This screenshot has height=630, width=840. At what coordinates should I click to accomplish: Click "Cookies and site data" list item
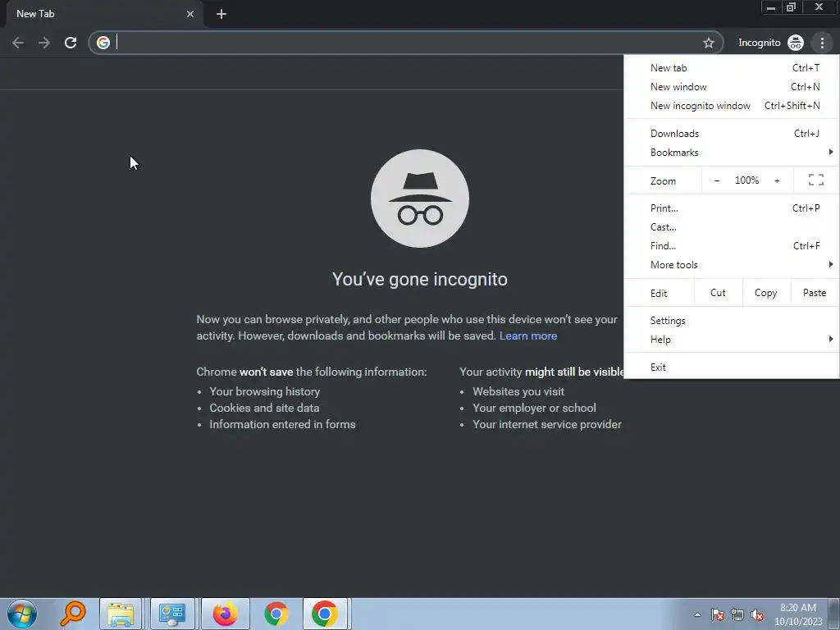point(264,408)
